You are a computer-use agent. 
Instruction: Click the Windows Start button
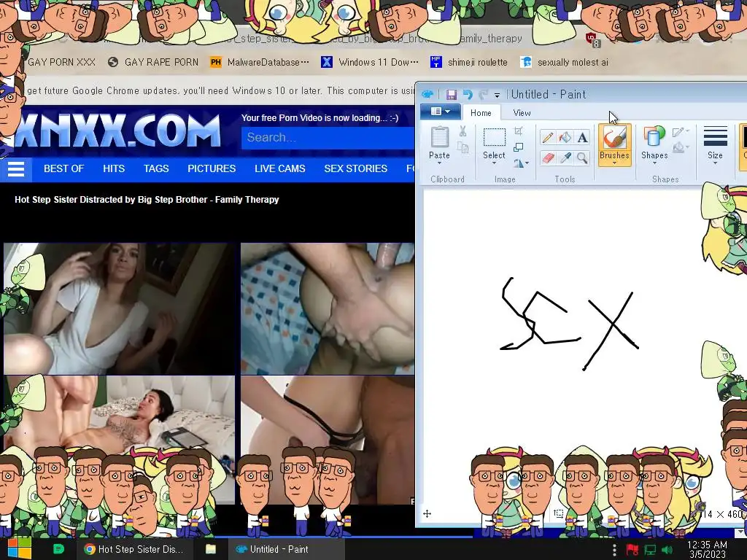point(20,549)
